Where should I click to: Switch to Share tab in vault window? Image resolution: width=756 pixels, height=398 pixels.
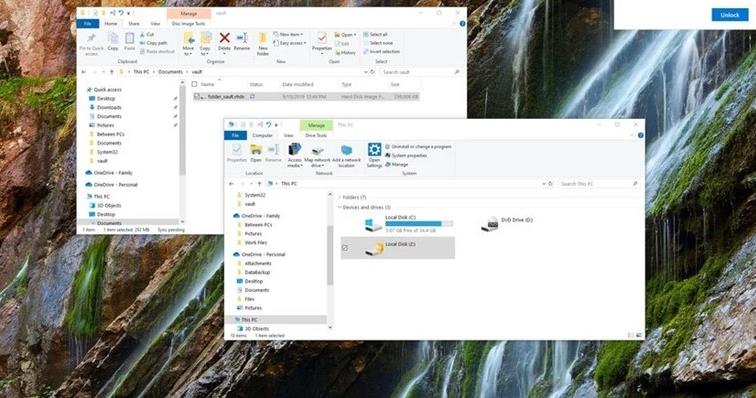(134, 24)
